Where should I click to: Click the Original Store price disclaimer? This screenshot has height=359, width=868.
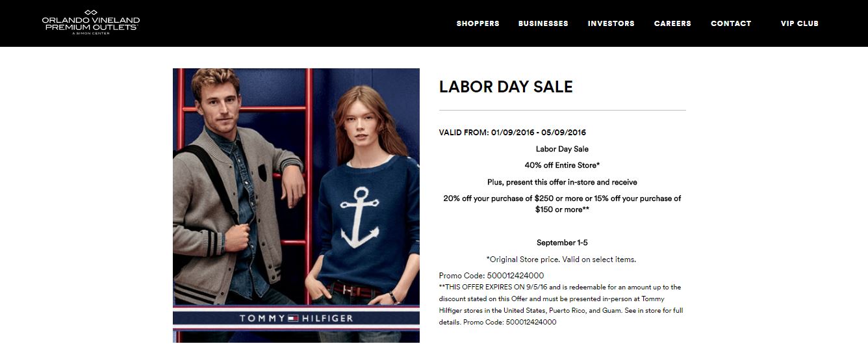click(x=562, y=259)
